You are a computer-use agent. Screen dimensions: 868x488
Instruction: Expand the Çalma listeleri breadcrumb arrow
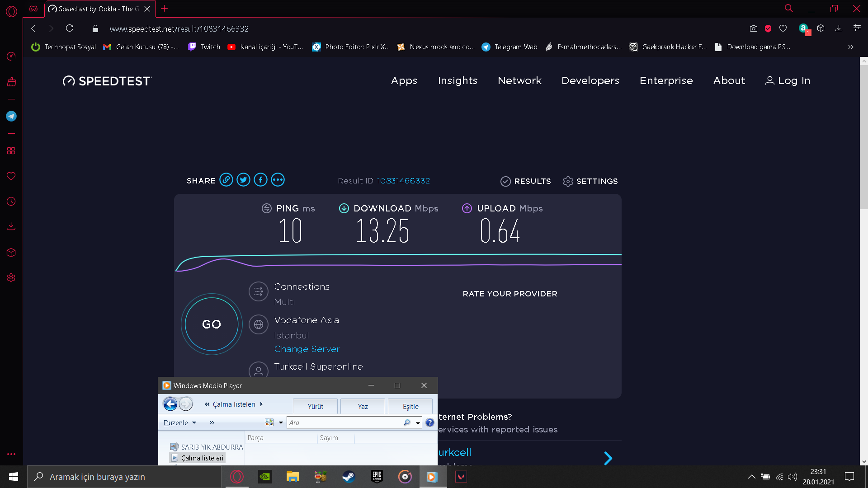261,404
